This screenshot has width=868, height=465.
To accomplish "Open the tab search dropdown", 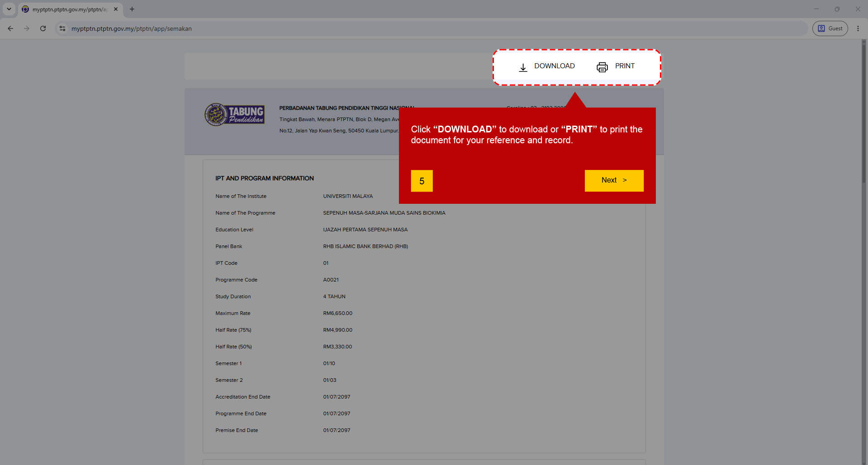I will 9,9.
